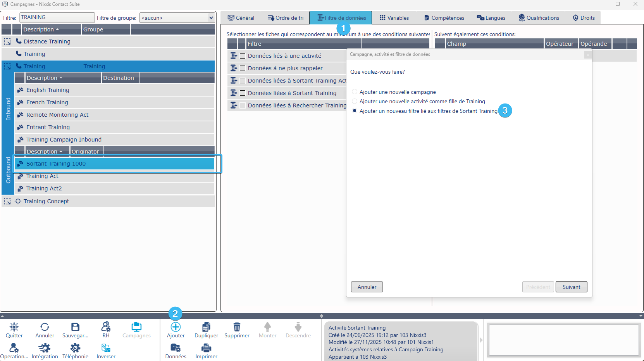Open the Téléphonie settings icon
644x361 pixels.
pyautogui.click(x=75, y=348)
